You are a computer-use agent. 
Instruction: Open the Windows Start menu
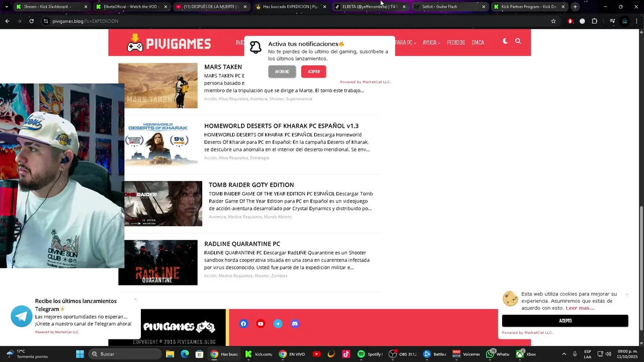(80, 354)
